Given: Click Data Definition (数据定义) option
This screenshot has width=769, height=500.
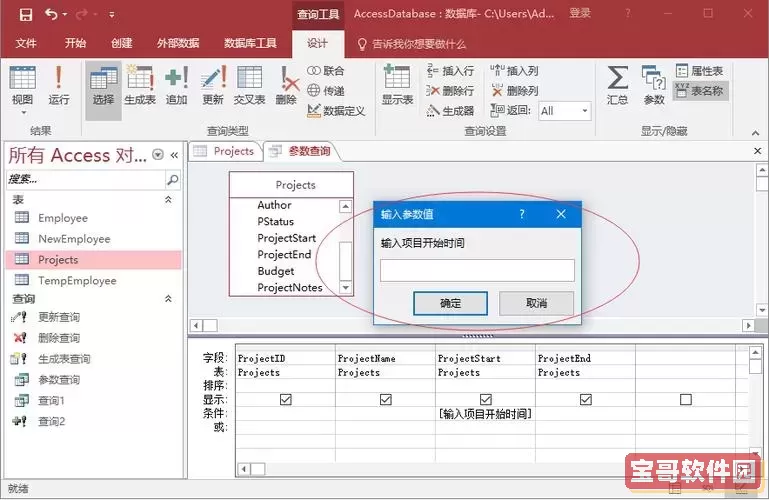Looking at the screenshot, I should pyautogui.click(x=336, y=111).
